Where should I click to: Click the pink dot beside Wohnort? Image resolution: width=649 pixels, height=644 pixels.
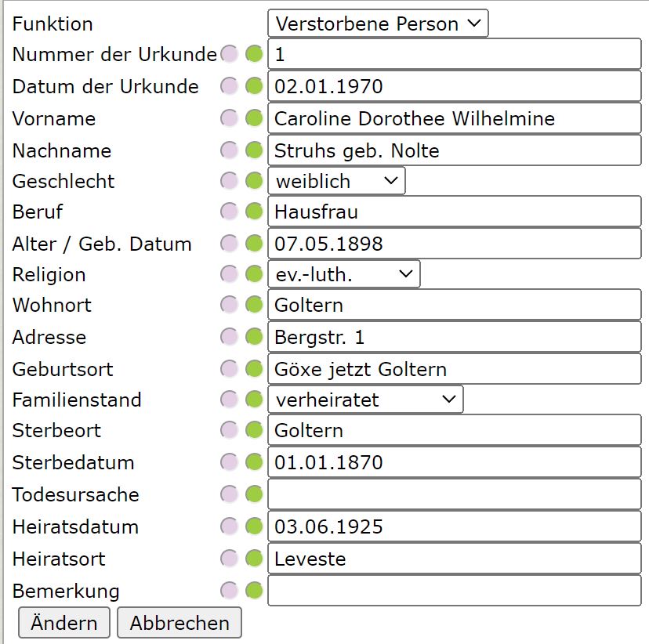tap(229, 305)
